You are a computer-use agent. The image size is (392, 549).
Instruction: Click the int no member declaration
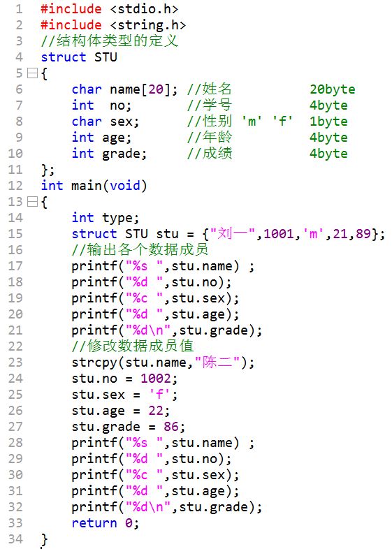(x=101, y=105)
